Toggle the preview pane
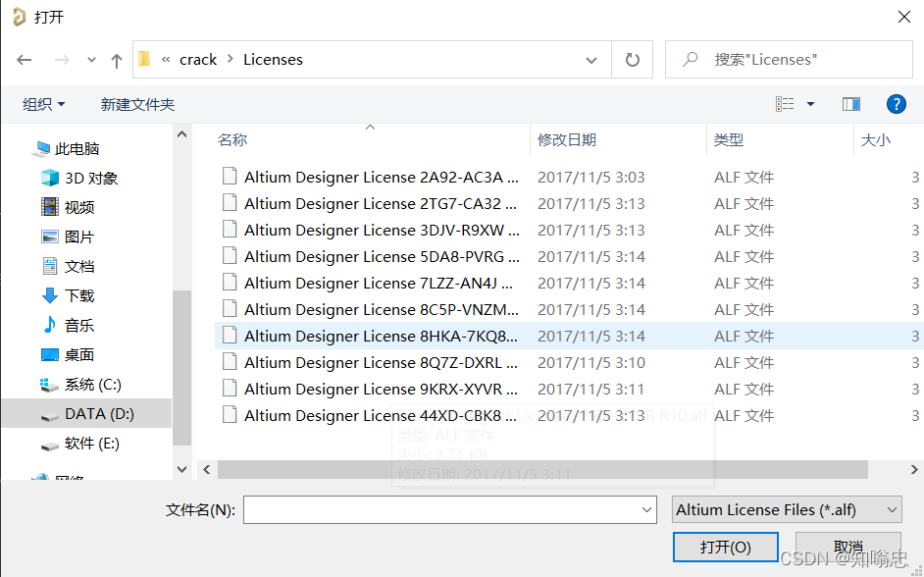 pyautogui.click(x=850, y=103)
